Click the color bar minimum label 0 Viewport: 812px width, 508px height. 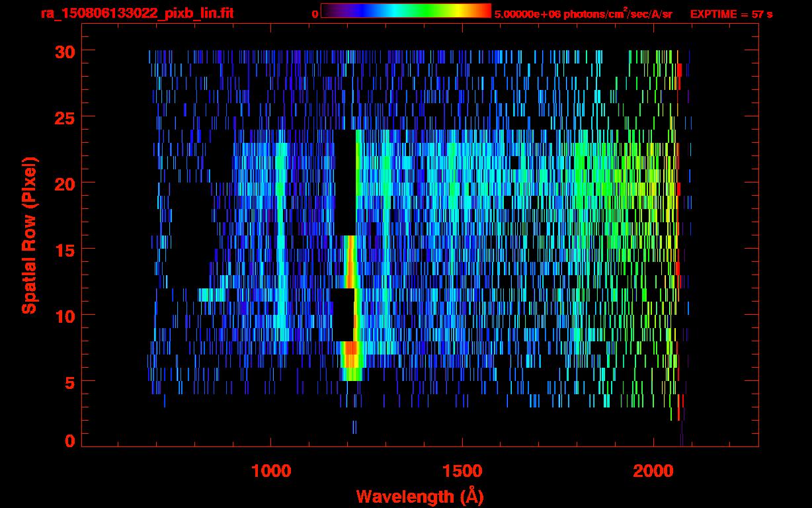pos(315,14)
